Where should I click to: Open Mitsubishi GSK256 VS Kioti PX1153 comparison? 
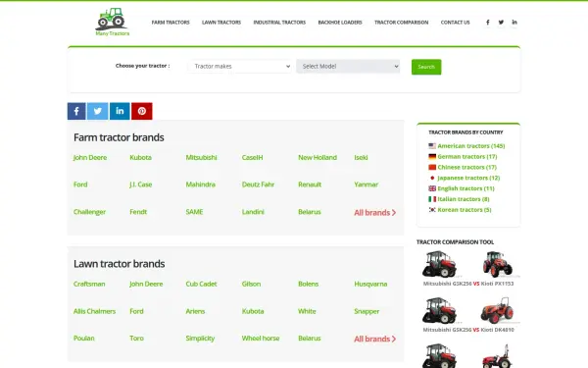468,284
